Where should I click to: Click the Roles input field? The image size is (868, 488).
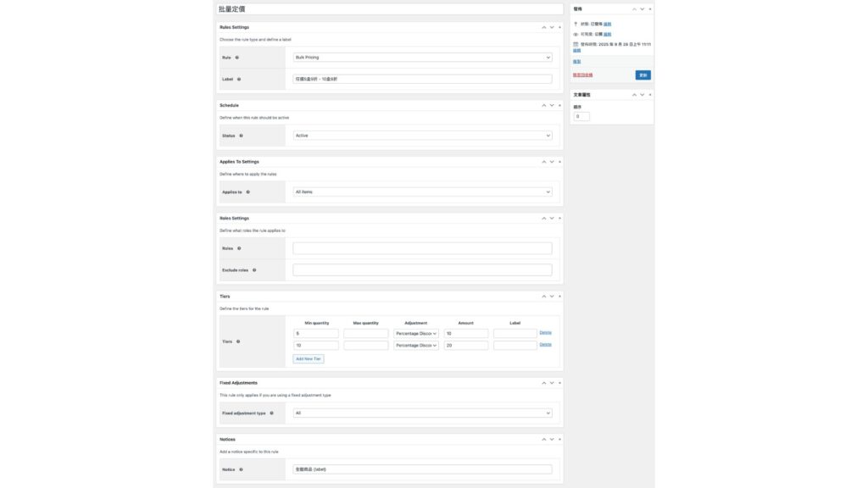tap(422, 248)
